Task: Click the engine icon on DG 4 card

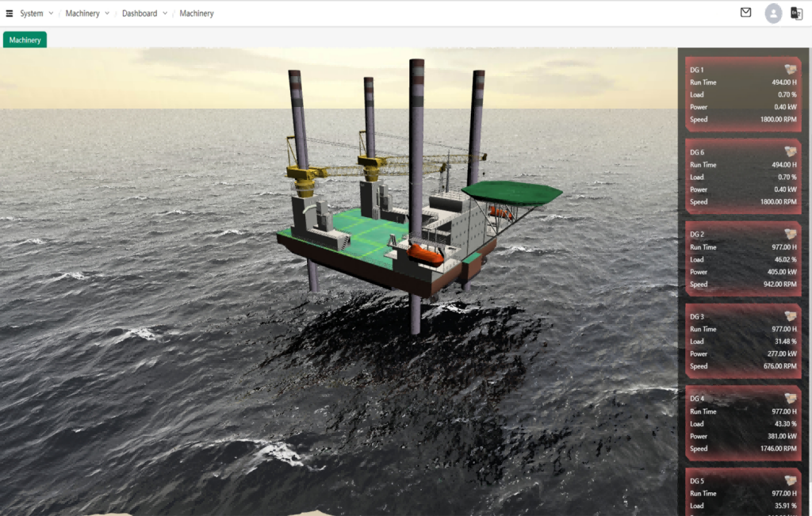Action: [790, 398]
